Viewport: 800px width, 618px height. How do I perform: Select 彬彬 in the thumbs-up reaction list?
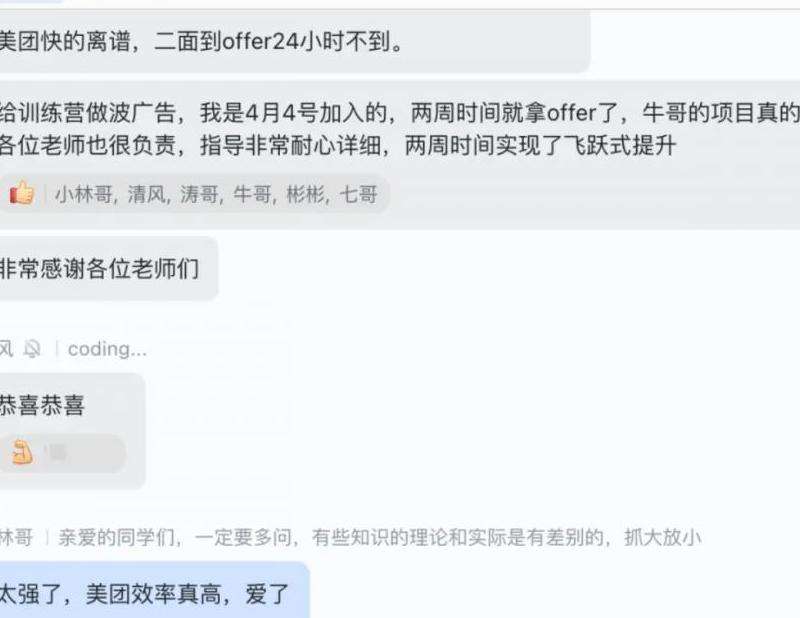point(305,194)
